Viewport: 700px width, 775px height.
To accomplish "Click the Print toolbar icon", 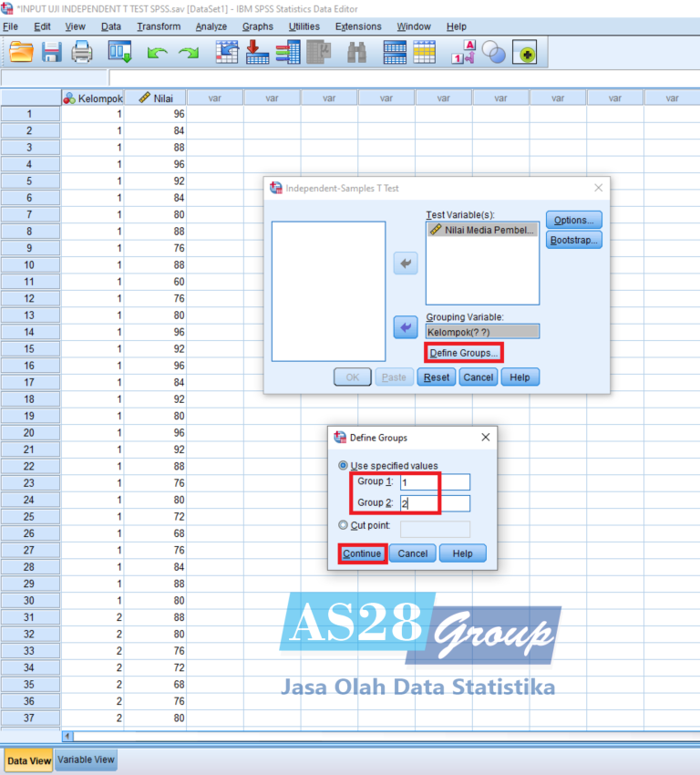I will (82, 53).
